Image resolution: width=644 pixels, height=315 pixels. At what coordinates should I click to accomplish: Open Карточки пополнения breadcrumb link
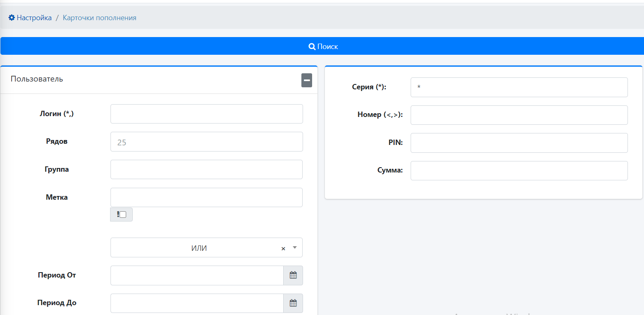click(99, 18)
